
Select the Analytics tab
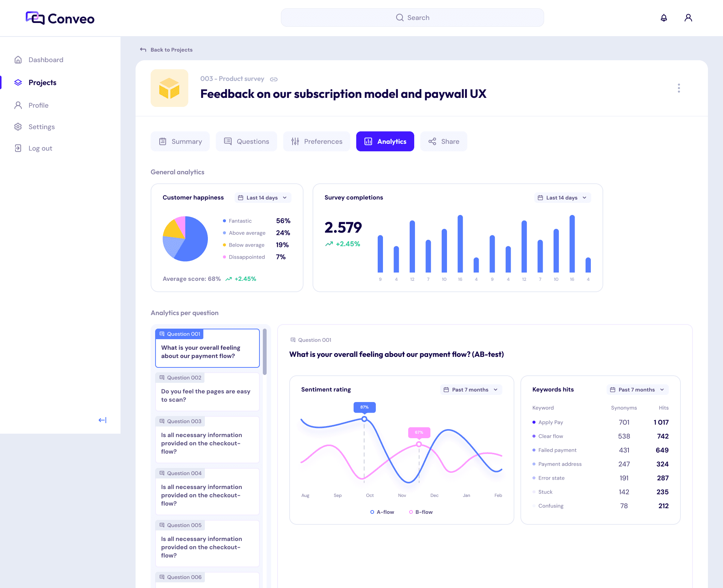[385, 142]
